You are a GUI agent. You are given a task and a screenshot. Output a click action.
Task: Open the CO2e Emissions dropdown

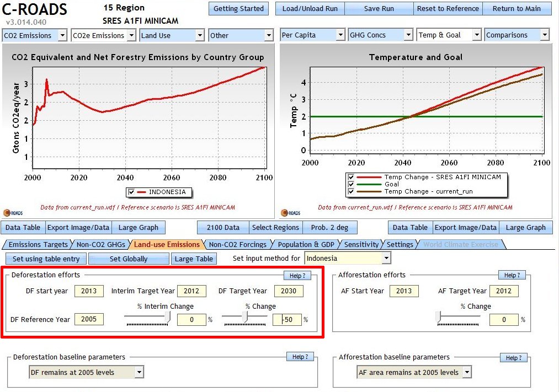[103, 35]
